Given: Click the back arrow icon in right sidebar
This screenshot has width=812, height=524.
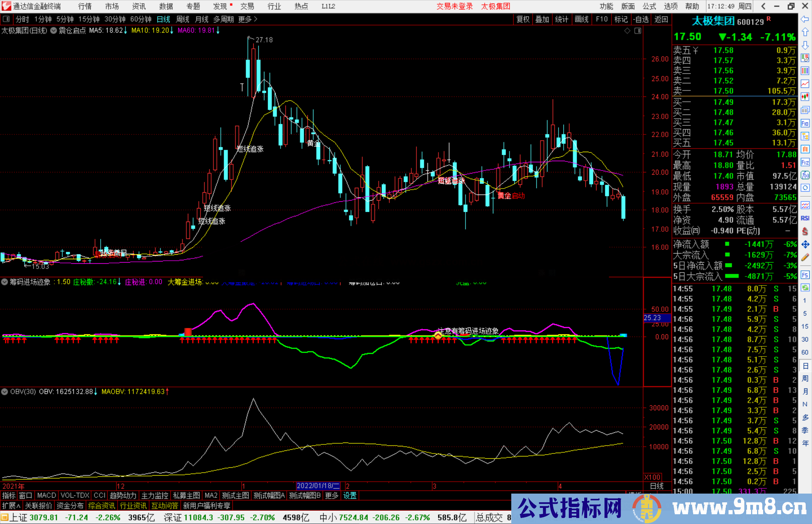Looking at the screenshot, I should pyautogui.click(x=805, y=19).
